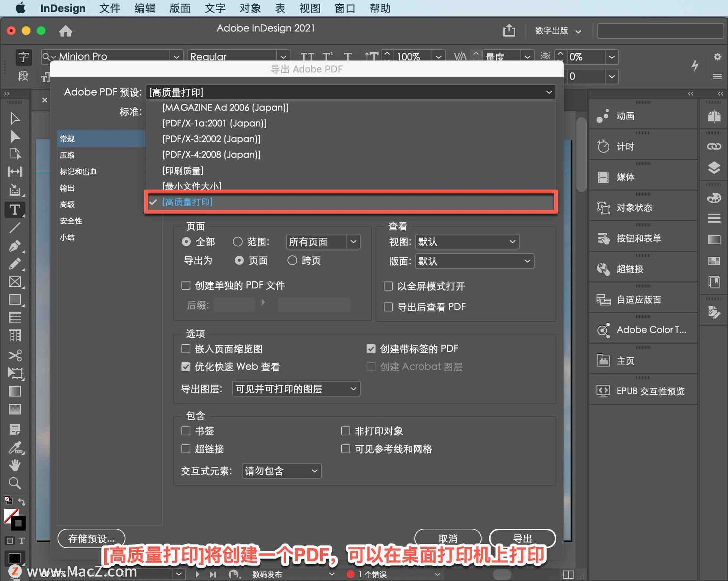Enable 以全屏模式打开 checkbox

[x=388, y=286]
